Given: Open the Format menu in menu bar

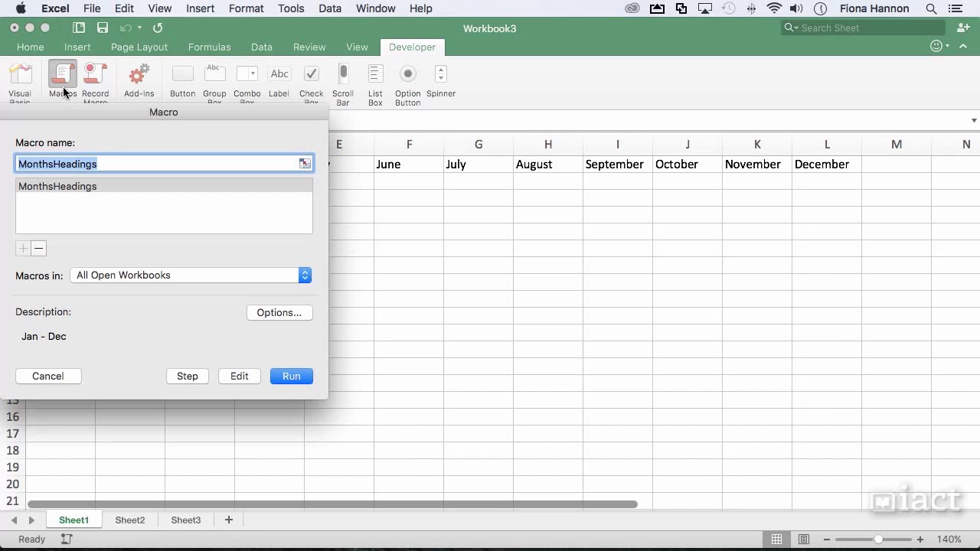Looking at the screenshot, I should [x=246, y=8].
